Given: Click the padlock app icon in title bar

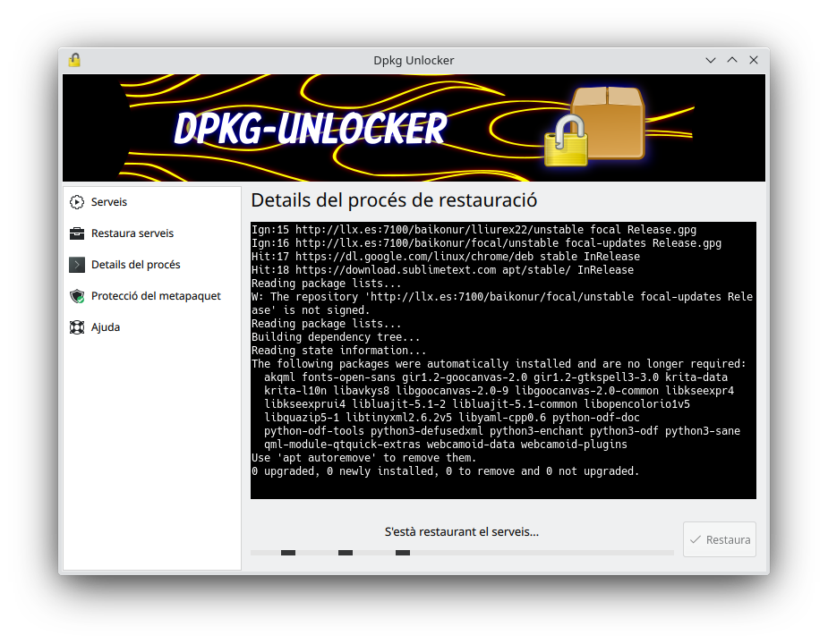Looking at the screenshot, I should click(74, 60).
